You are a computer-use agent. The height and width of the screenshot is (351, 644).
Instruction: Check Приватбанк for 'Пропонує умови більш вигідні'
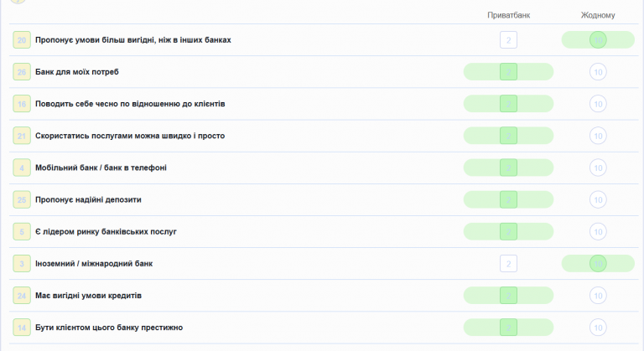[508, 40]
